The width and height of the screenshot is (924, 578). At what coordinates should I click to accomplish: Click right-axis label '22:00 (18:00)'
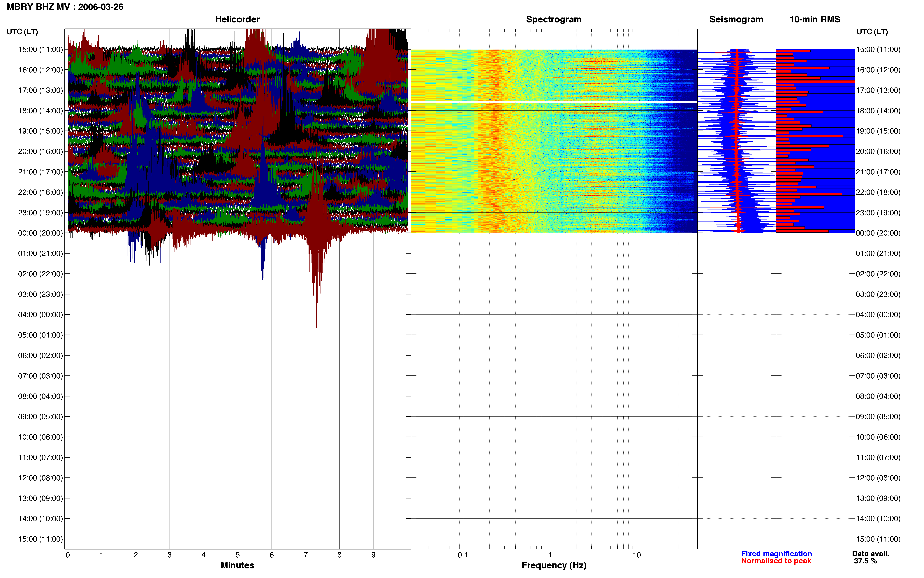click(878, 192)
